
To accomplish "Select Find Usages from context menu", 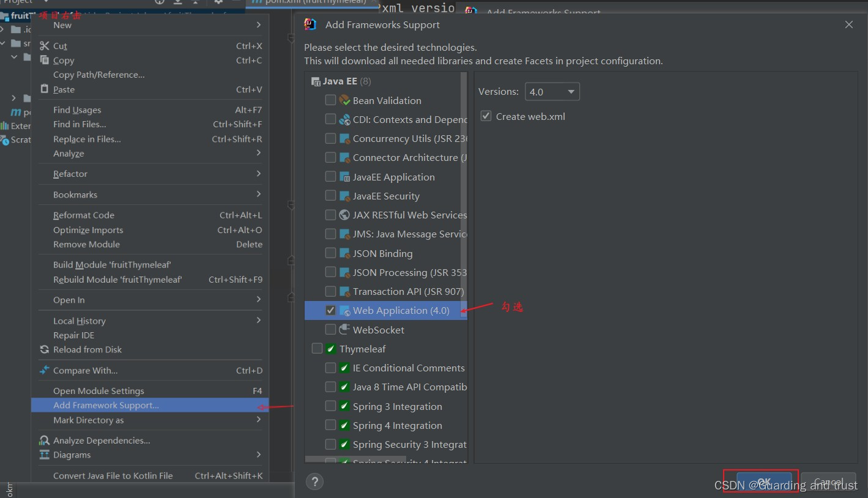I will point(150,110).
